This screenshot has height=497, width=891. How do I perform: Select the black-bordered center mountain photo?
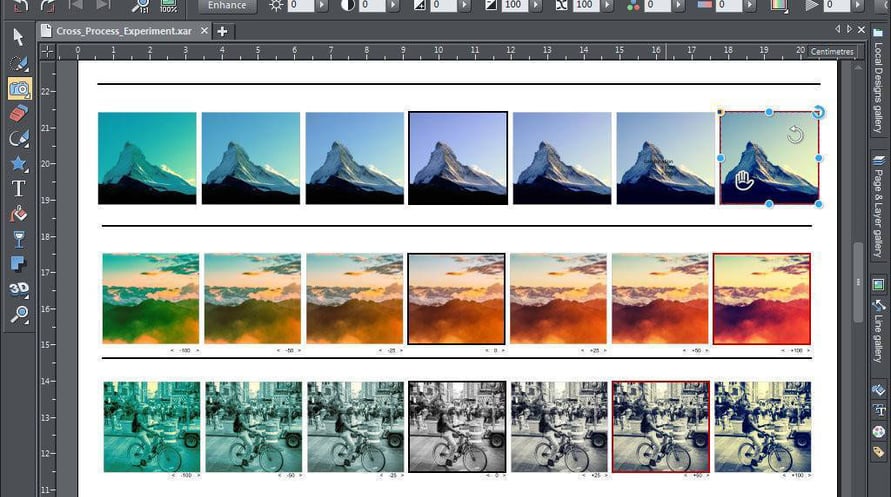coord(457,158)
